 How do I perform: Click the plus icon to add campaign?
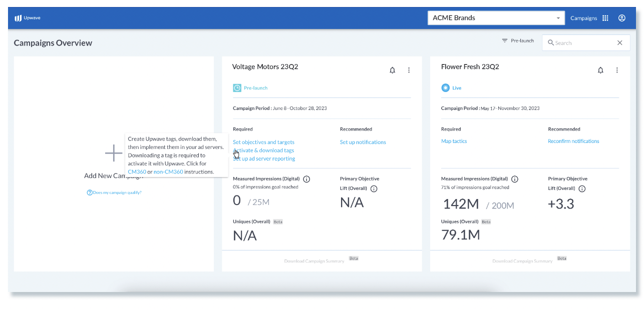click(x=114, y=153)
